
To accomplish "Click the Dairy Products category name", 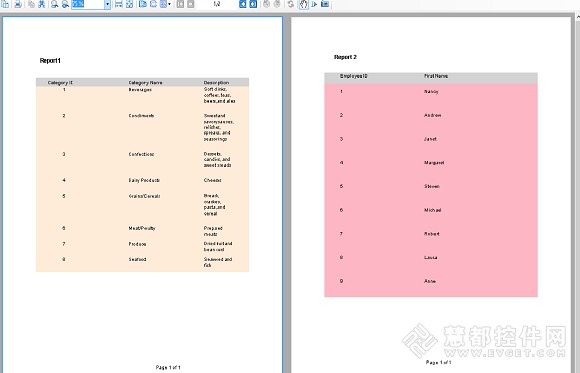I will click(144, 180).
